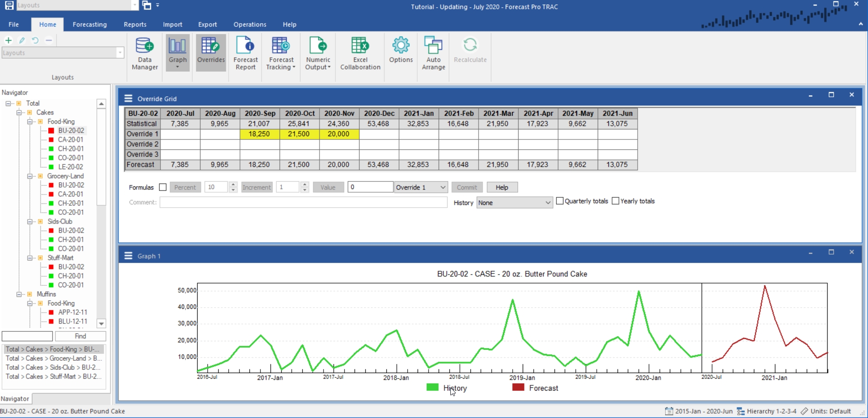Open the Data Manager
This screenshot has height=418, width=868.
145,54
